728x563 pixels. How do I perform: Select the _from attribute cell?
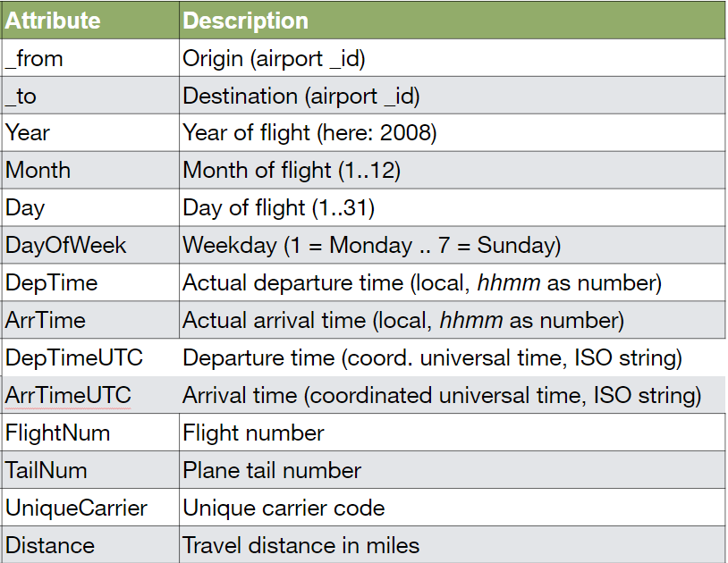(90, 58)
